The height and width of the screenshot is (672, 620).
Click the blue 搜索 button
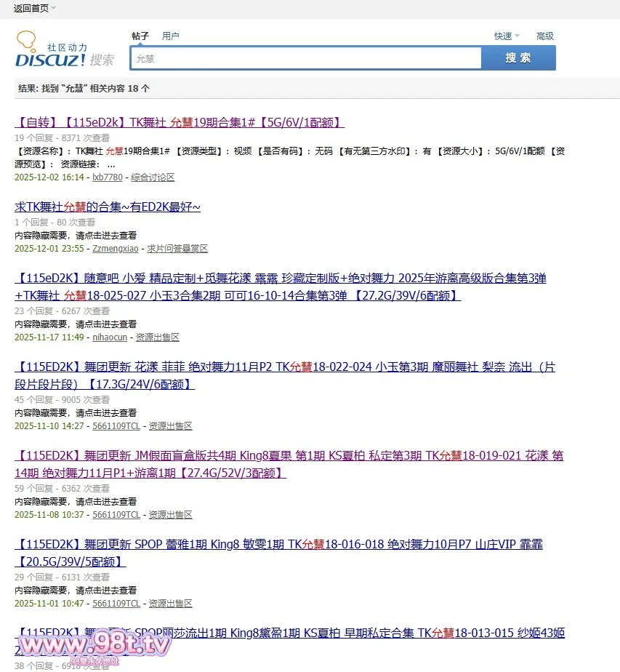tap(518, 58)
